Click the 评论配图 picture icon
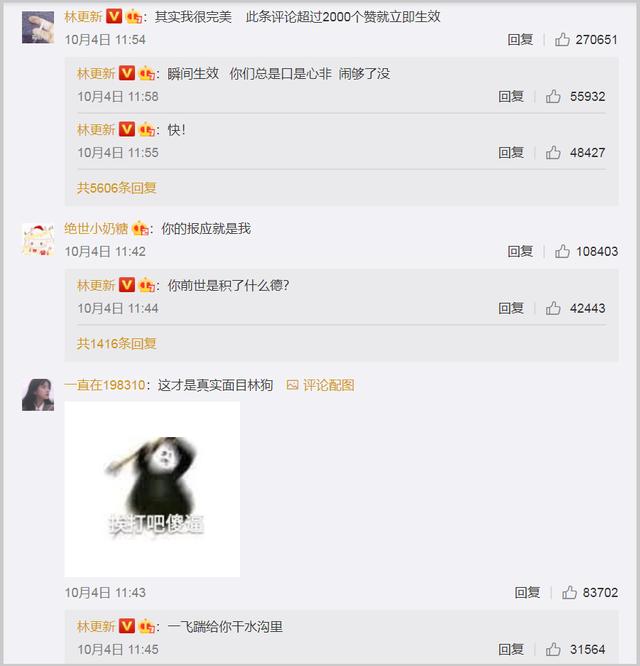The width and height of the screenshot is (640, 666). click(x=292, y=385)
